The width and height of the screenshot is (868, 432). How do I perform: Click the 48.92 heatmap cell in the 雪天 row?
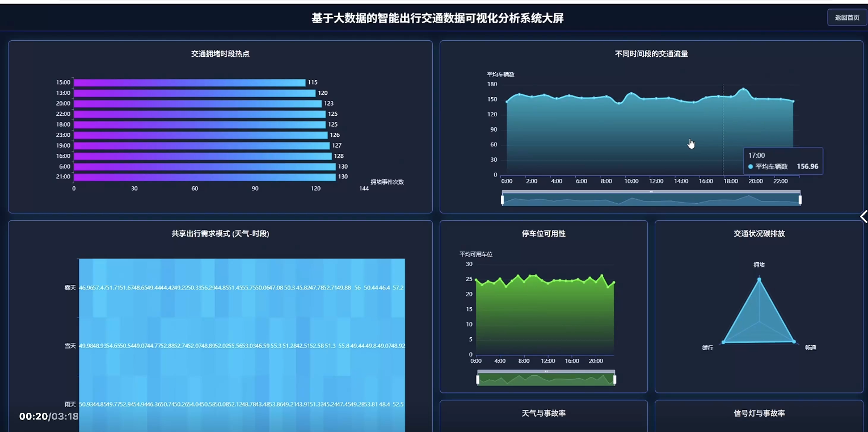398,346
